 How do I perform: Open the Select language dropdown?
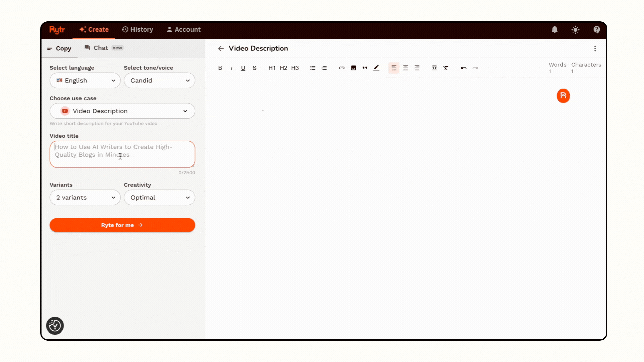(x=85, y=80)
